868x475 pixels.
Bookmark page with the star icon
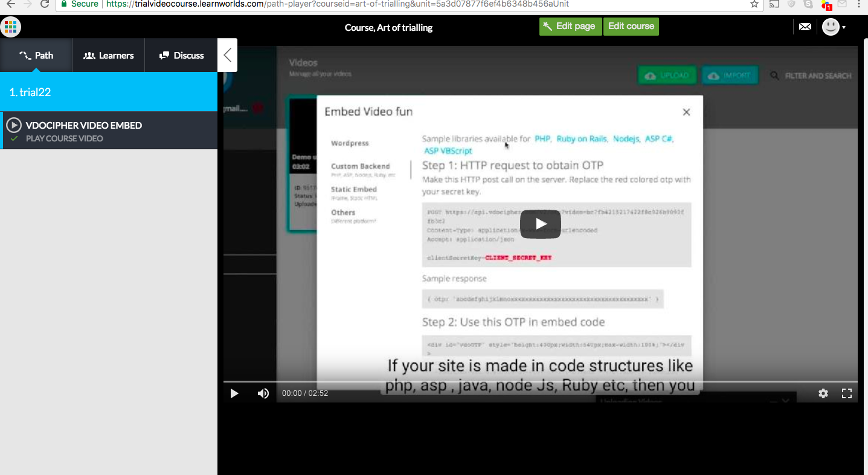coord(754,4)
